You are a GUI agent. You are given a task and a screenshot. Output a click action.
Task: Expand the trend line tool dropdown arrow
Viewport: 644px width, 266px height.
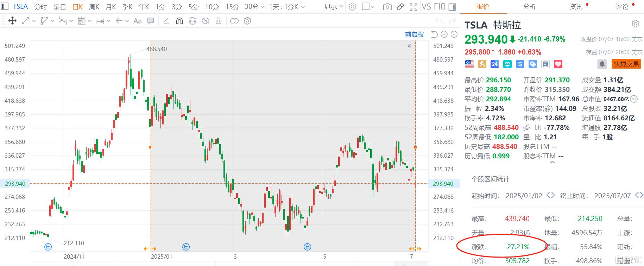tap(34, 21)
